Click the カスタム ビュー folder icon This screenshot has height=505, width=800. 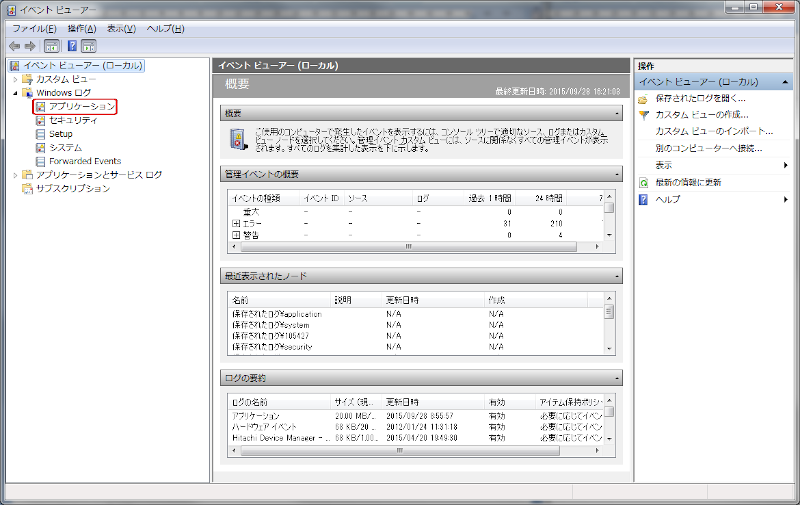pos(28,80)
